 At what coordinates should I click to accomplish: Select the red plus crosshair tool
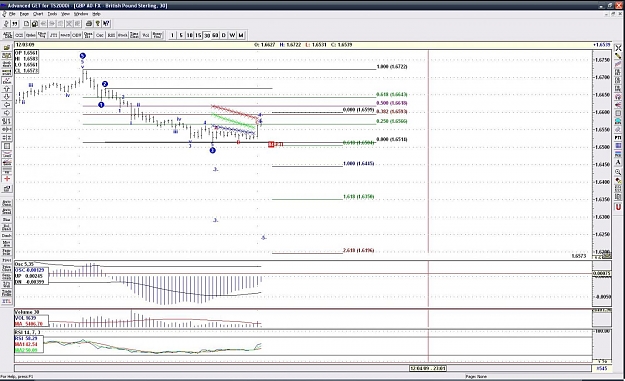pos(7,179)
